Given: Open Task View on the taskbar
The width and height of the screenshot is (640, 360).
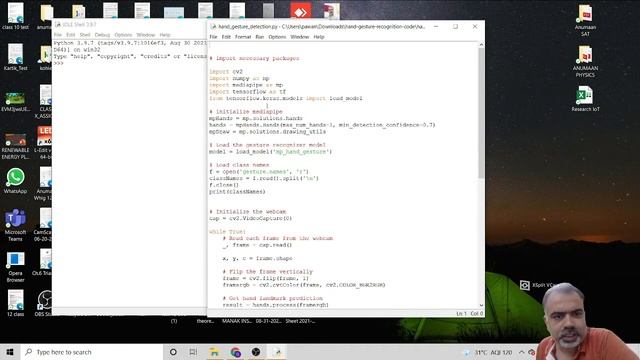Looking at the screenshot, I should pyautogui.click(x=193, y=352).
